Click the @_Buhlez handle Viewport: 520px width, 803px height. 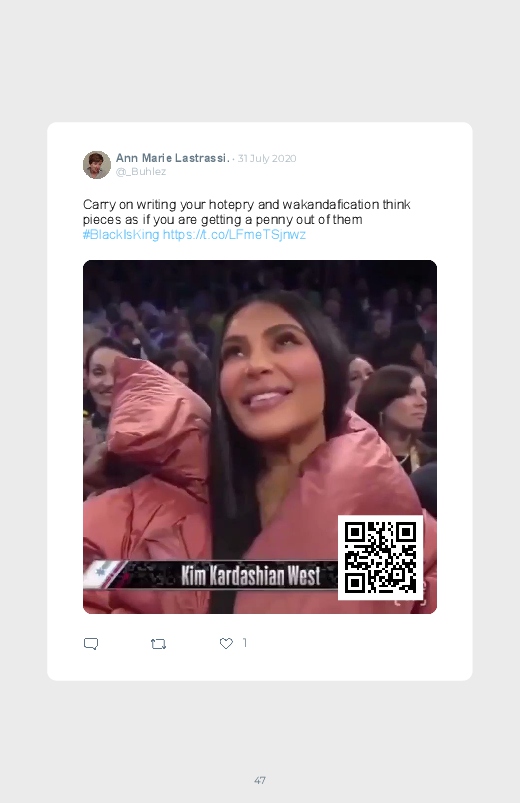[141, 172]
